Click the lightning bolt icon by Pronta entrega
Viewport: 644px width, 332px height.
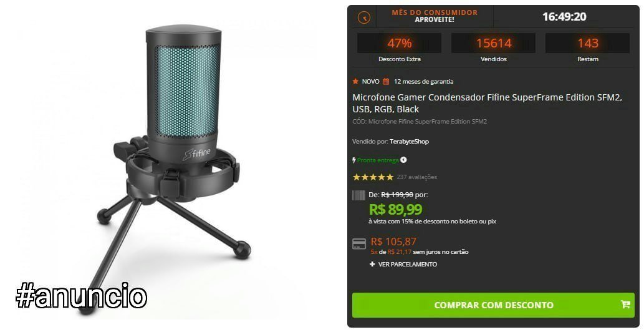[x=354, y=160]
